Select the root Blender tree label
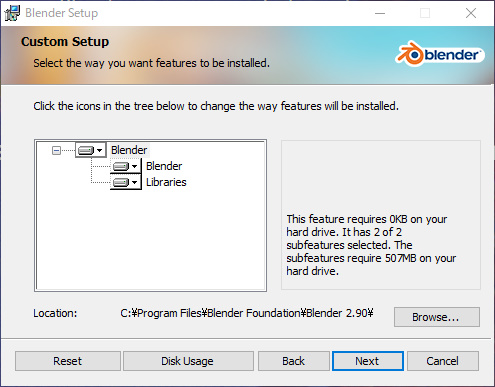 pyautogui.click(x=129, y=150)
